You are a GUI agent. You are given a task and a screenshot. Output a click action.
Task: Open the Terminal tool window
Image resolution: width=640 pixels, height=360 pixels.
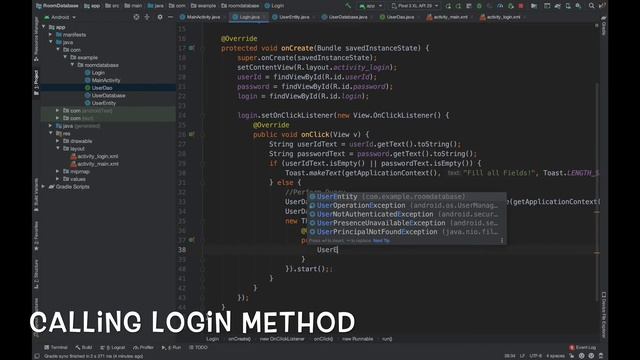(x=56, y=347)
